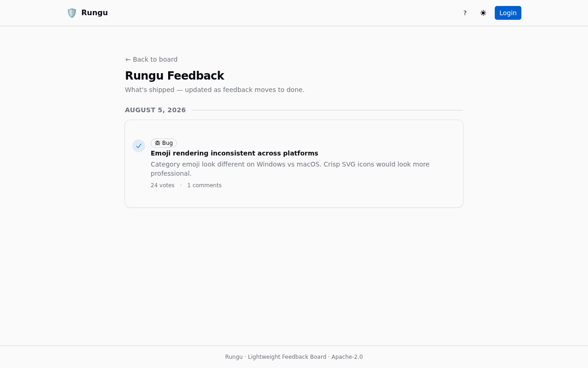Click the 24 votes text
This screenshot has height=368, width=588.
pos(163,185)
